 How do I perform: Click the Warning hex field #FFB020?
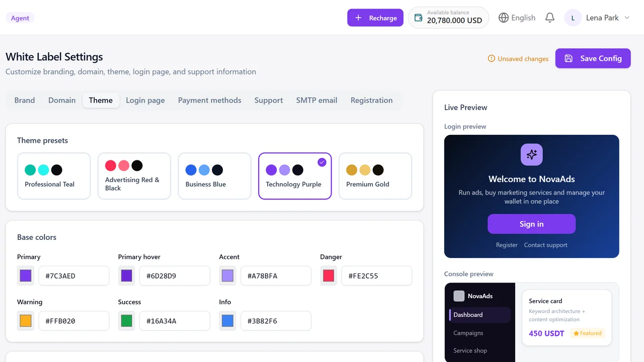click(x=74, y=321)
